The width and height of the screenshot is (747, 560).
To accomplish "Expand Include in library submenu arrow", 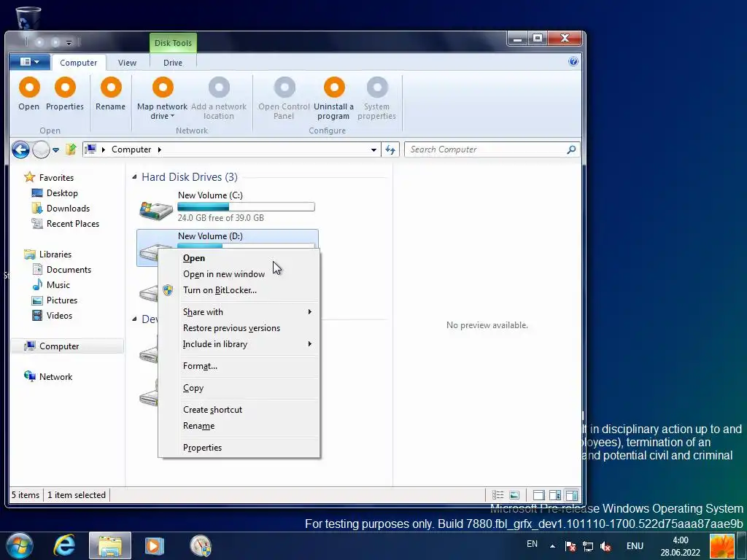I will (x=309, y=344).
